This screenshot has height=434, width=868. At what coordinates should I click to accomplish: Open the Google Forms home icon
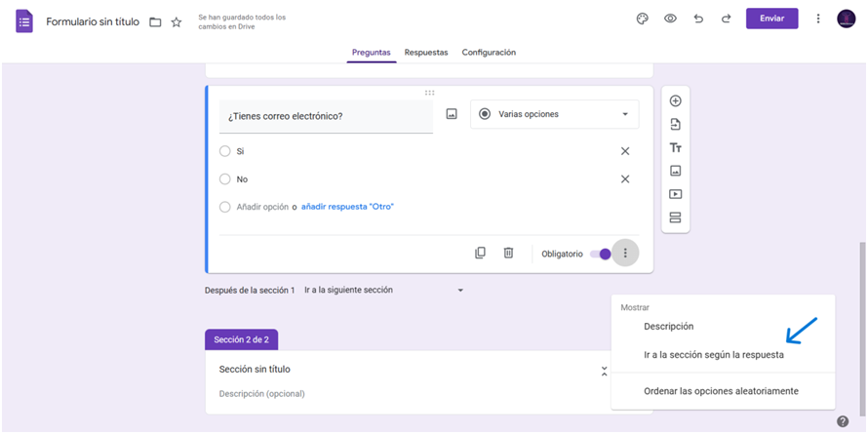24,22
